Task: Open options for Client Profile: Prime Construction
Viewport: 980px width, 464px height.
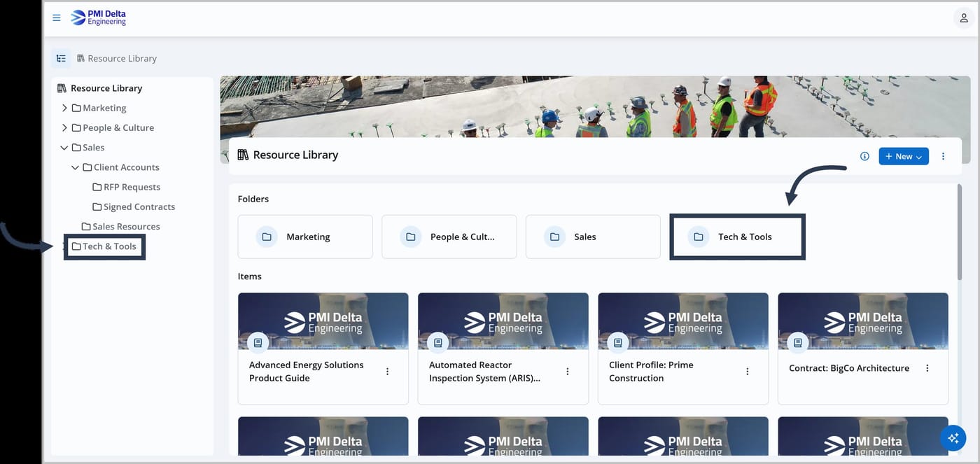Action: (747, 372)
